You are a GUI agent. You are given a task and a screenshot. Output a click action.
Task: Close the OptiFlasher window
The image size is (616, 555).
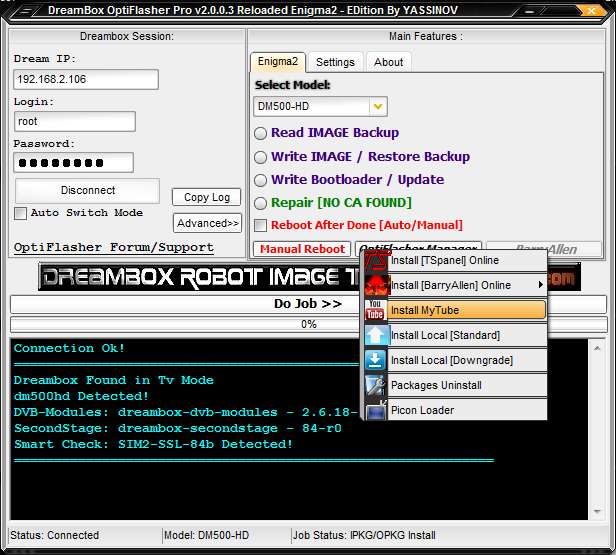591,11
